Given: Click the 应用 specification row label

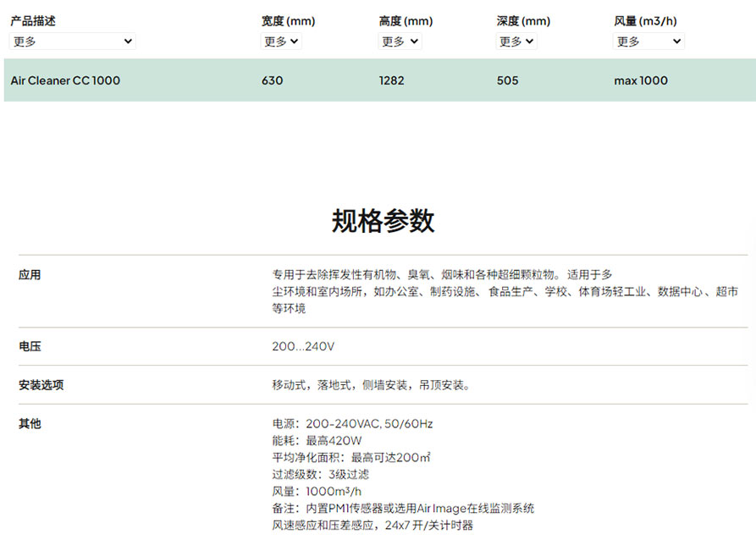Looking at the screenshot, I should [x=30, y=275].
